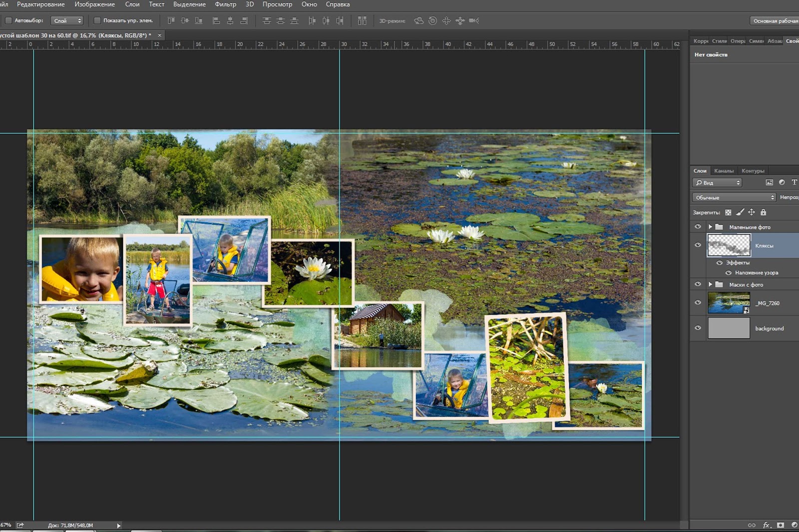Switch to the Каналы tab
799x532 pixels.
pos(724,171)
